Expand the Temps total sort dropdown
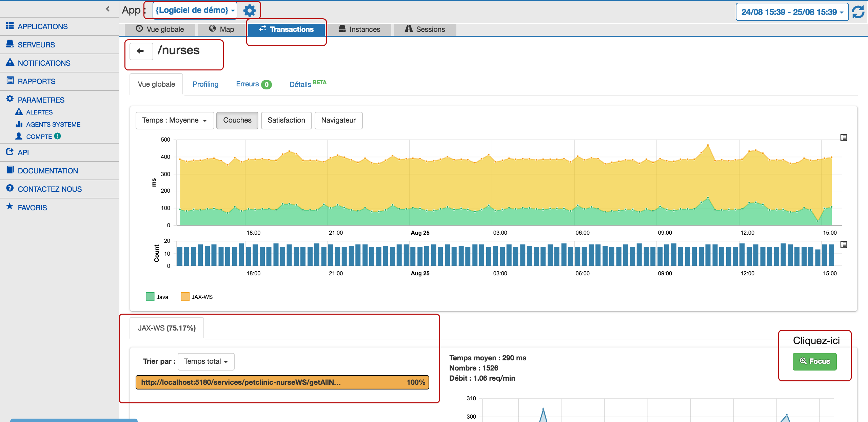 (205, 361)
